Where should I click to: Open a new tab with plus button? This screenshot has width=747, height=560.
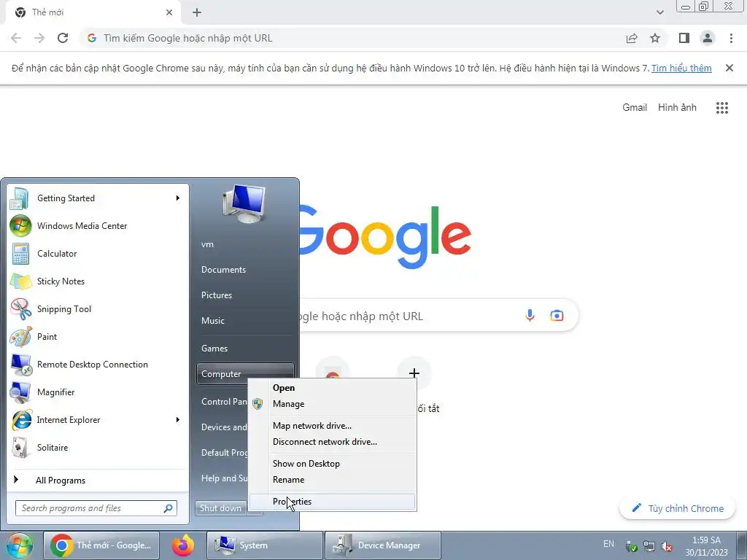[x=197, y=12]
